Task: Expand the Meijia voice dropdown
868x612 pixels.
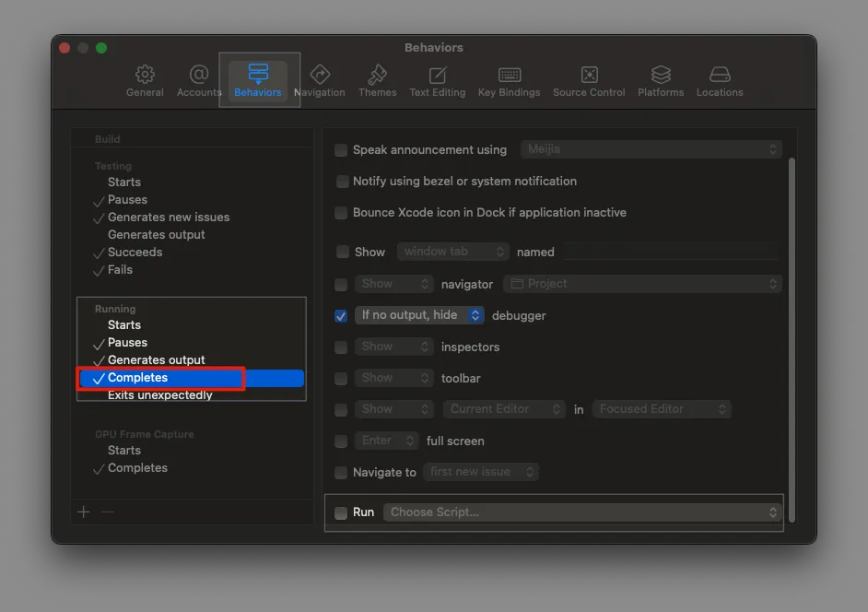Action: pos(651,149)
